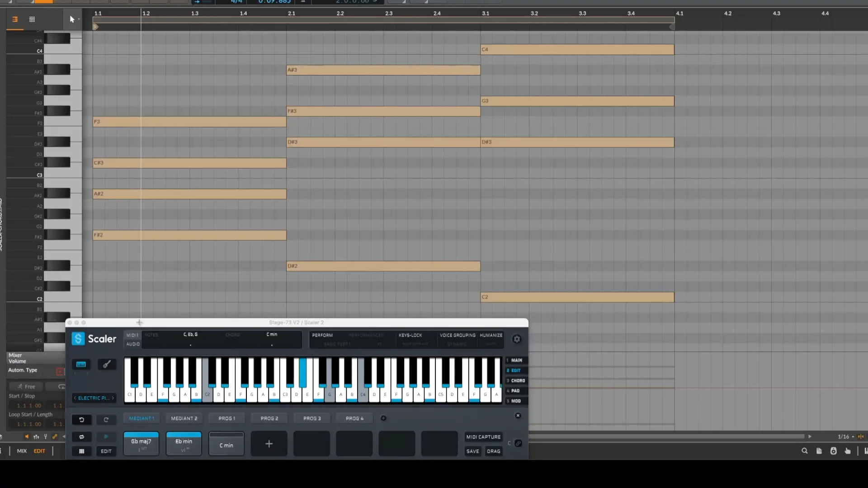Open PAD section in Scaler
868x488 pixels.
coord(516,391)
